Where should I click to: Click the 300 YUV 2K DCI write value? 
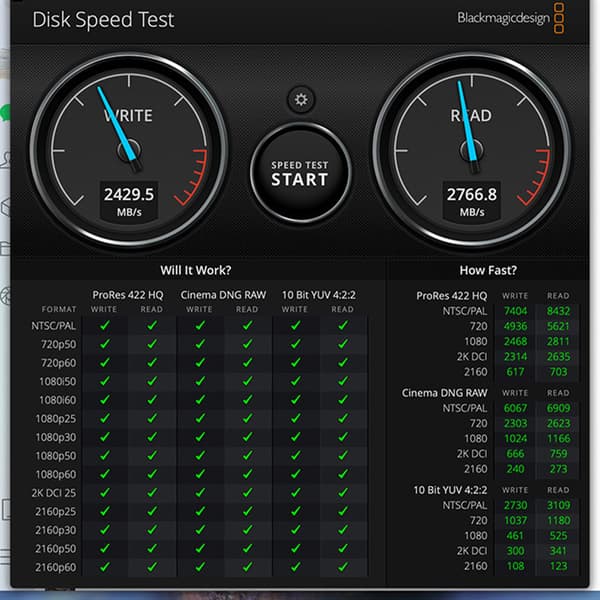(x=515, y=551)
